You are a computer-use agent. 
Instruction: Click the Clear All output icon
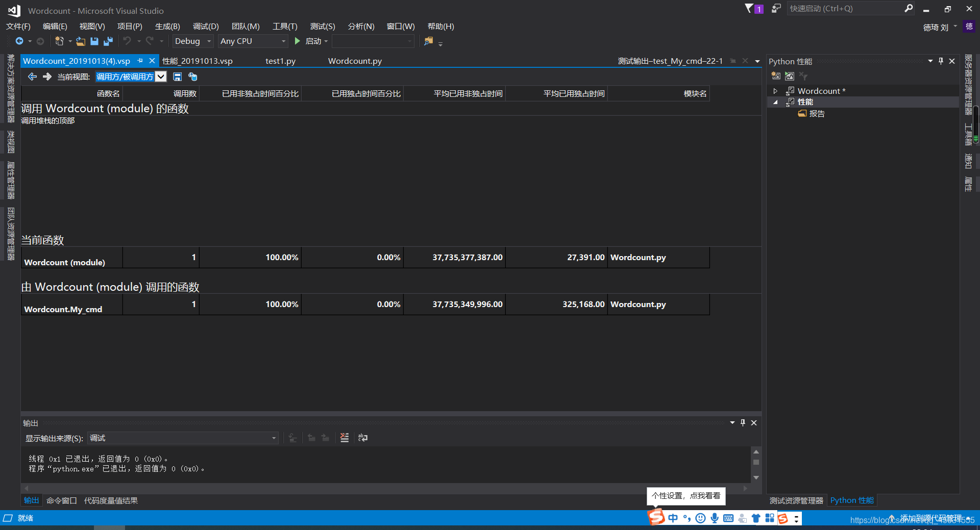tap(345, 438)
